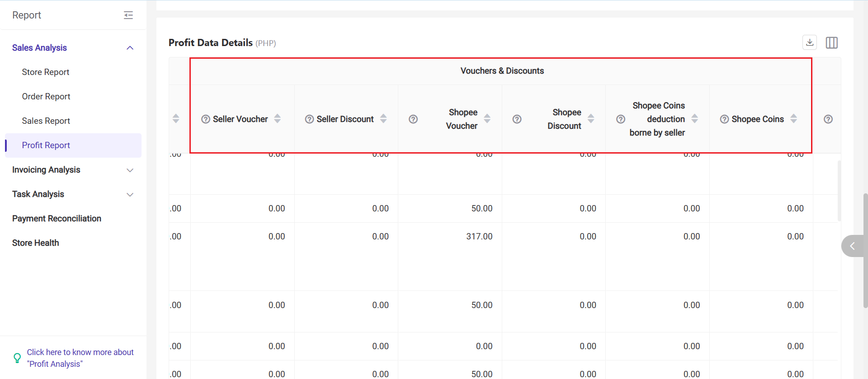Open Payment Reconciliation
Image resolution: width=868 pixels, height=379 pixels.
pyautogui.click(x=57, y=219)
